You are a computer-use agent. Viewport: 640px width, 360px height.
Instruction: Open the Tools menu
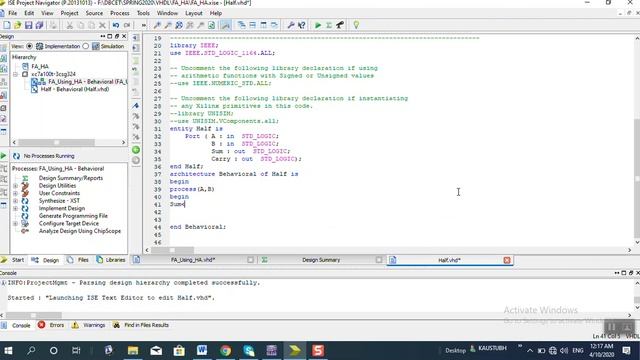[143, 13]
